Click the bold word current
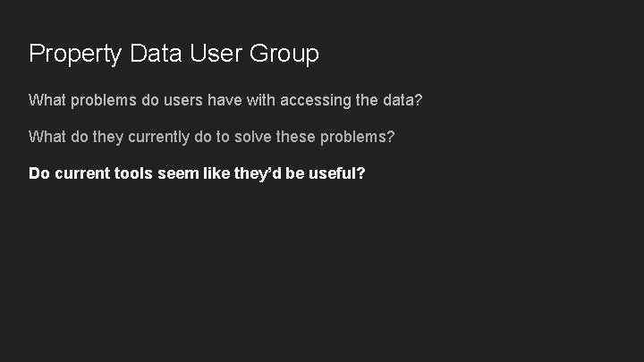Screen dimensions: 644x362 (83, 173)
